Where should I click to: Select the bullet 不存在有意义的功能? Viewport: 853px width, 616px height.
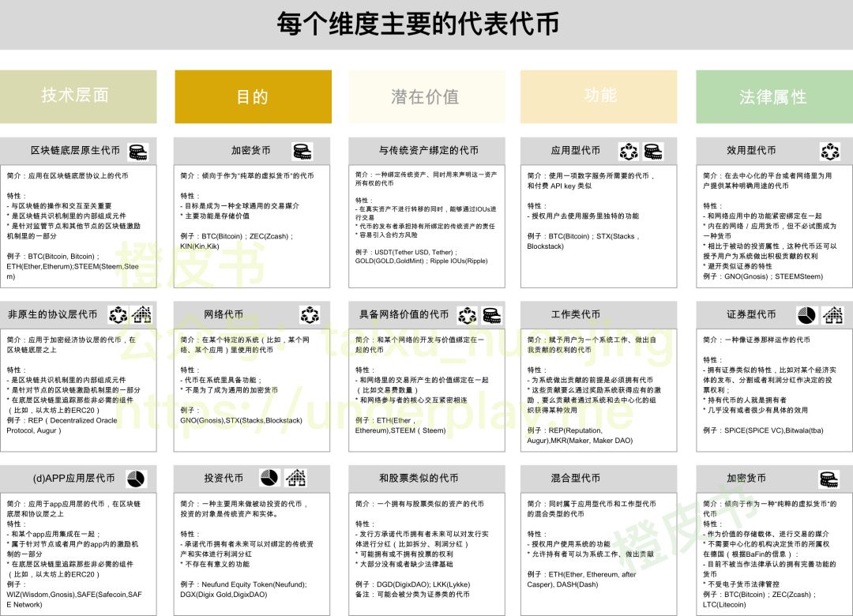[215, 564]
